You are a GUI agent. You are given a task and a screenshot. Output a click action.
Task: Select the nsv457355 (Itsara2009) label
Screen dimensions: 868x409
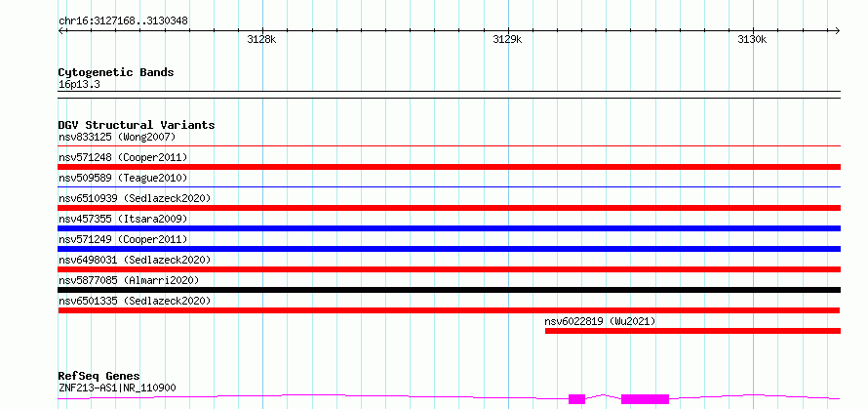click(123, 219)
